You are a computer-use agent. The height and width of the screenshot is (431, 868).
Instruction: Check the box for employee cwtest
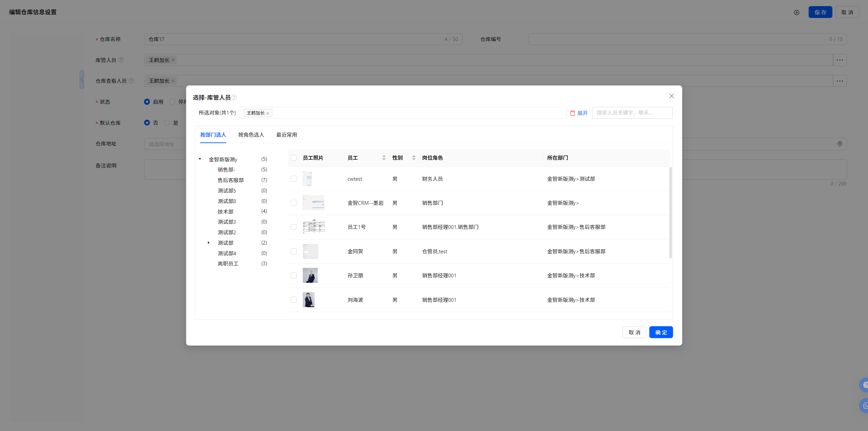tap(294, 179)
